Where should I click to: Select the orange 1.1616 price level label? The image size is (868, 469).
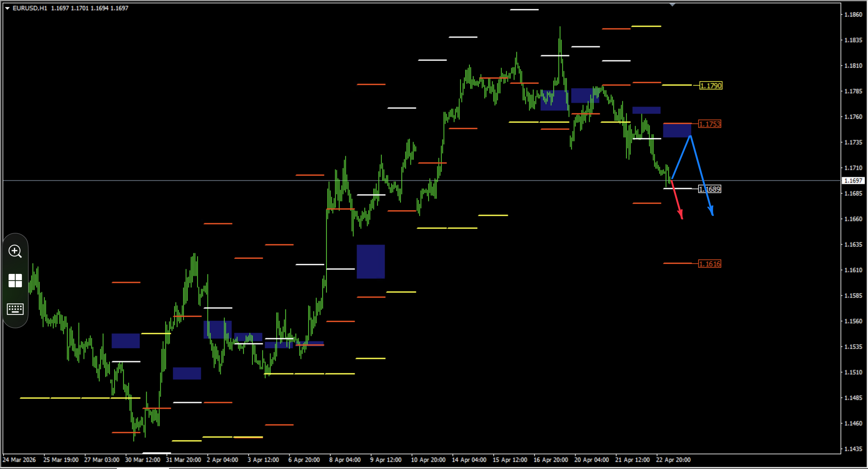(710, 264)
